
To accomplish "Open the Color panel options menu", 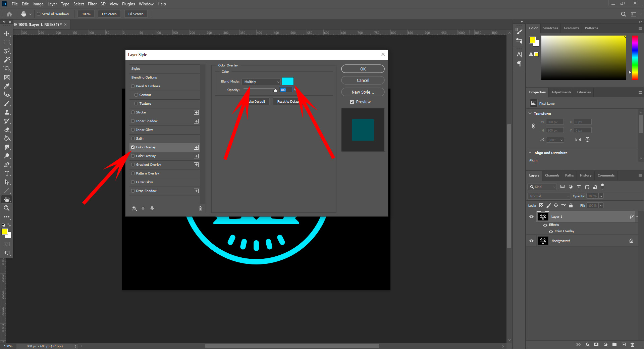I will coord(640,28).
